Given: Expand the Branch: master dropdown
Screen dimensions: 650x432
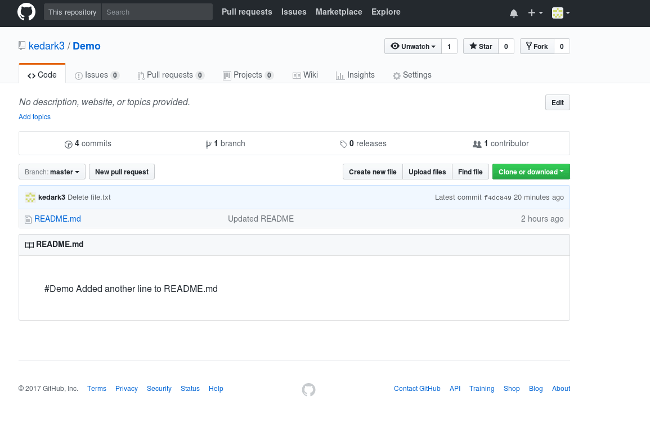Looking at the screenshot, I should pyautogui.click(x=52, y=172).
